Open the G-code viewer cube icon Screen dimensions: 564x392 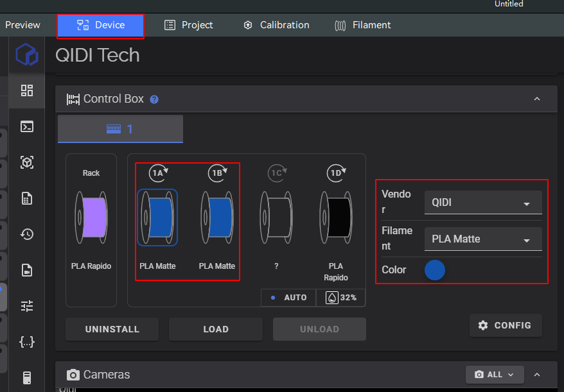tap(27, 162)
